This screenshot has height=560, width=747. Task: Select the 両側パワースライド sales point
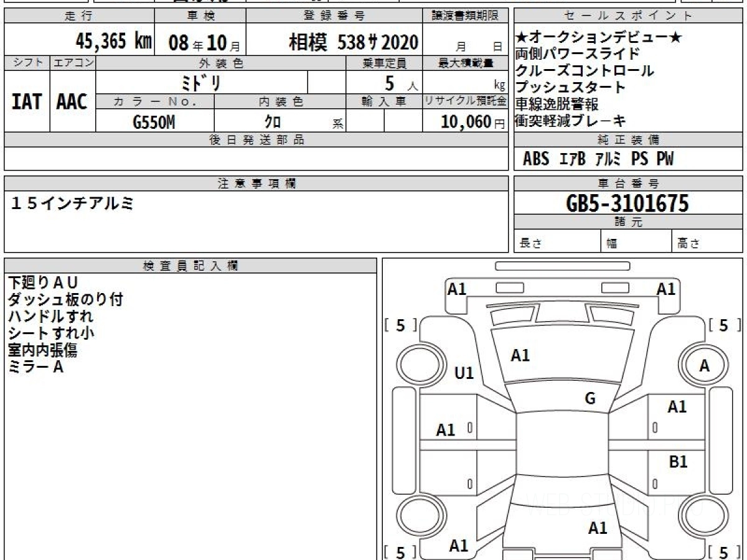coord(577,54)
